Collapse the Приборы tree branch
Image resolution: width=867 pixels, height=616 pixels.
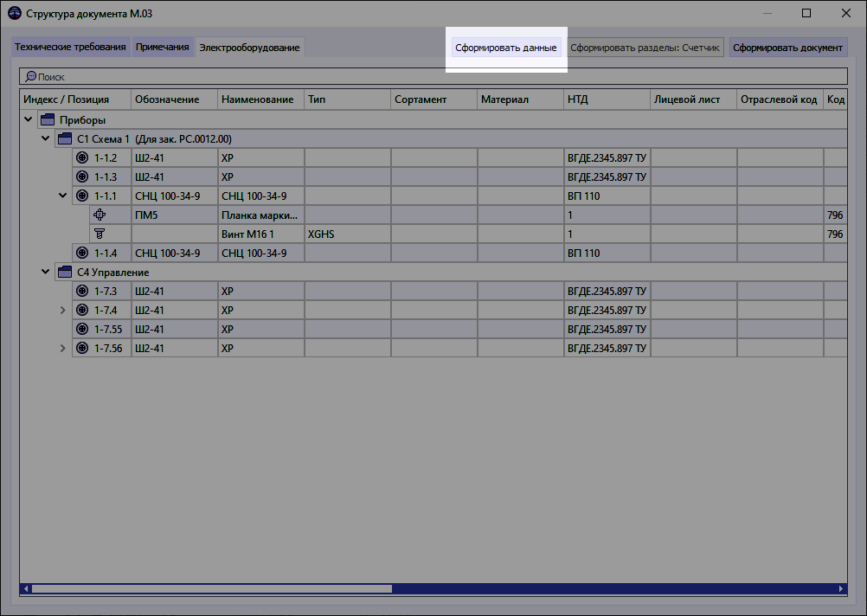(28, 119)
